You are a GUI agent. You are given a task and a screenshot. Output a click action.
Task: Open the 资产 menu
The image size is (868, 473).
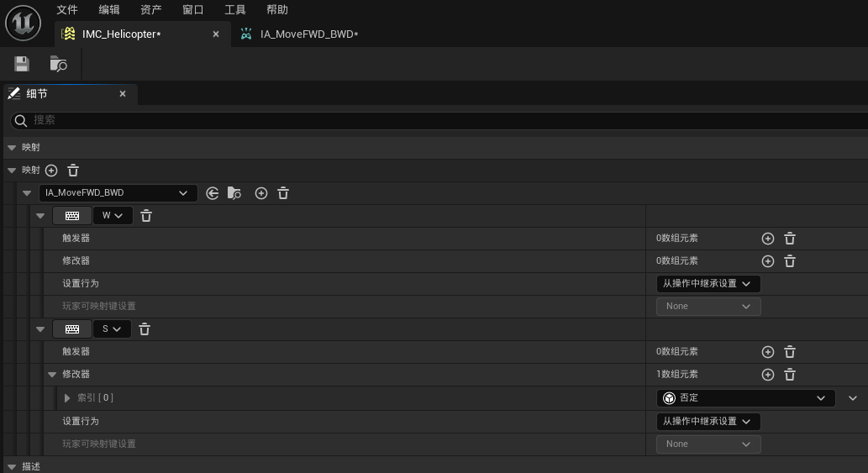[151, 9]
